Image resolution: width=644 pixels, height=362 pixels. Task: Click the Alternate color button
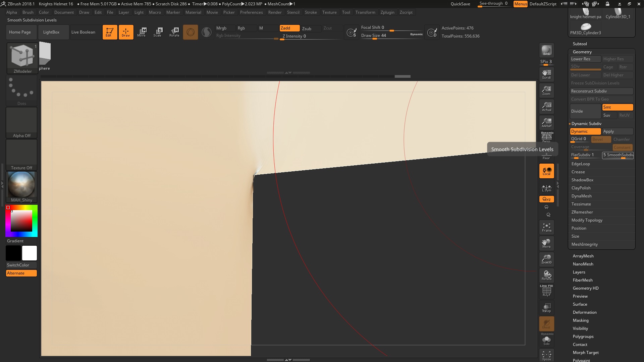[x=21, y=273]
